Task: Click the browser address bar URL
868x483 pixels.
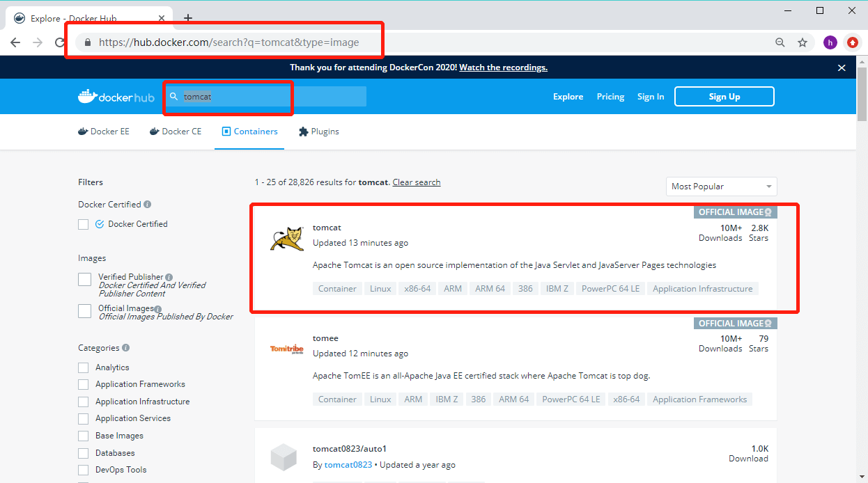Action: coord(229,42)
